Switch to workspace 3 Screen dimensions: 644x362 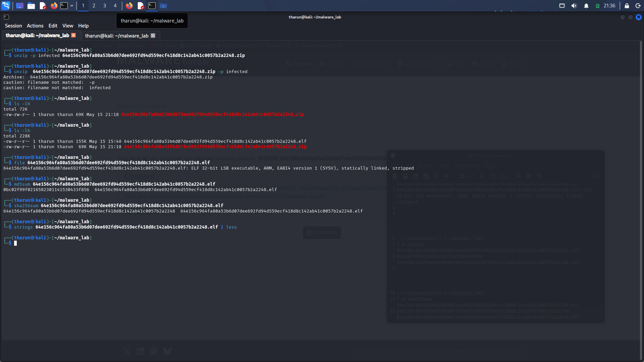[105, 6]
